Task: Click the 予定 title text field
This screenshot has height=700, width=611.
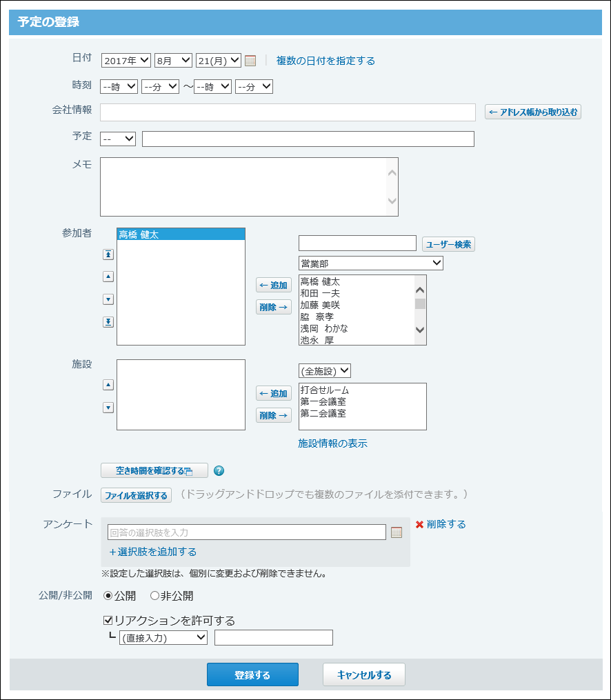Action: 308,139
